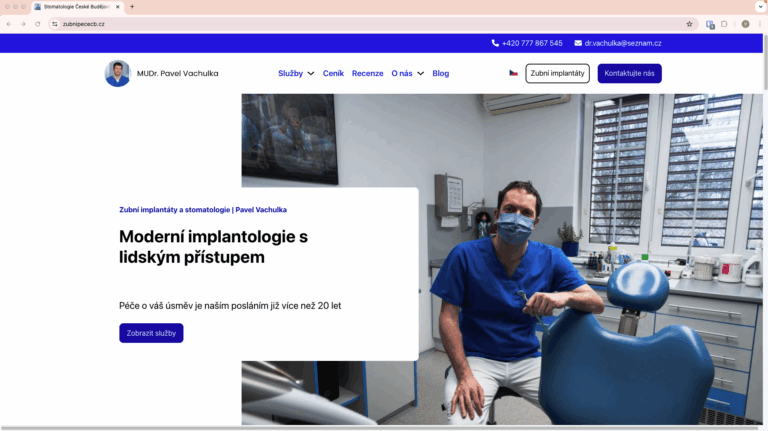Click the Kontaktujte nás button

coord(629,73)
